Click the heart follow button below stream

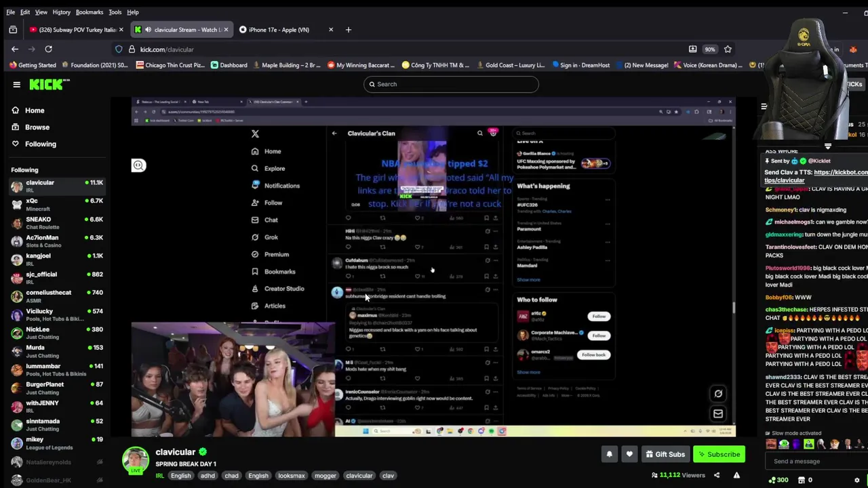tap(629, 454)
